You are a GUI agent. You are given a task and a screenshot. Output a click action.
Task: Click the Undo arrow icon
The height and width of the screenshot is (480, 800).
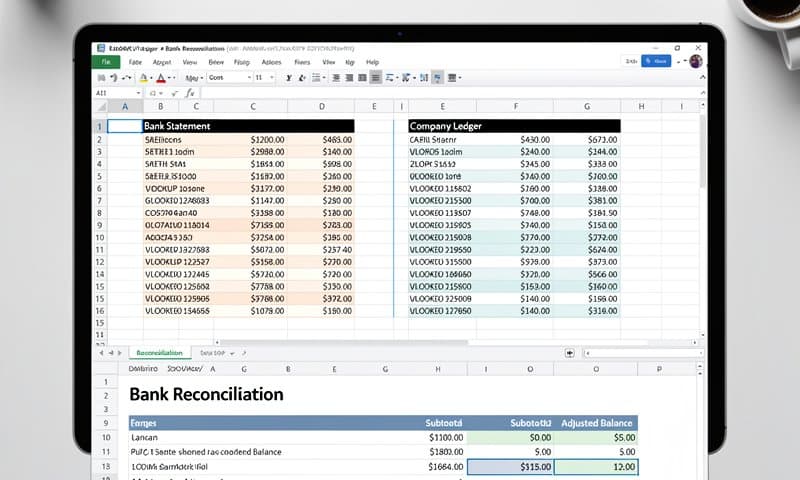113,78
